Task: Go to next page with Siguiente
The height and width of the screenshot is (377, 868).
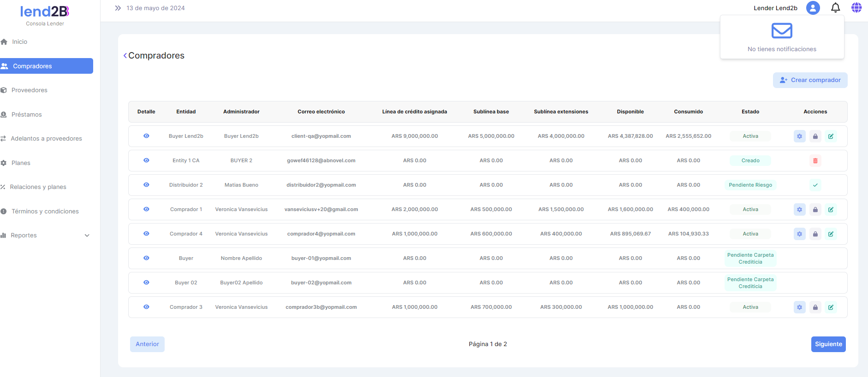Action: point(828,344)
